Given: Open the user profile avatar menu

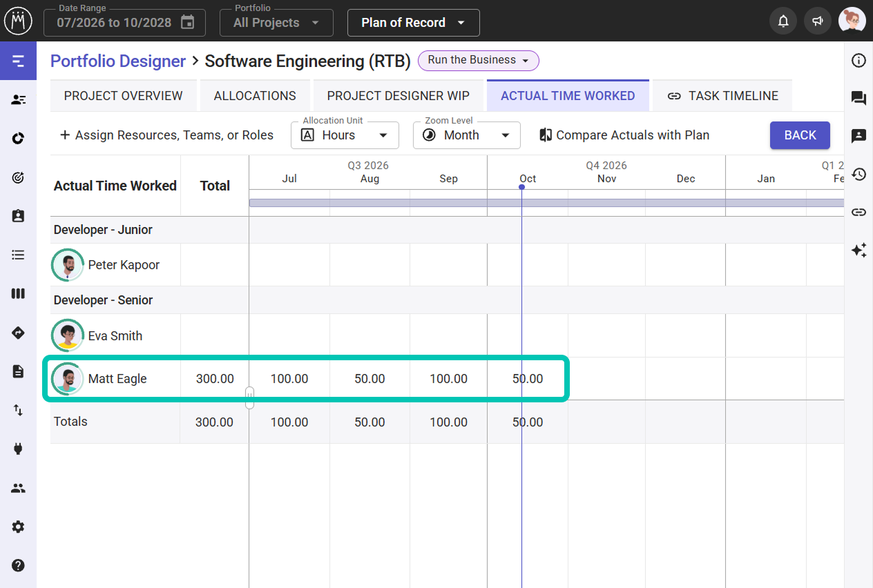Looking at the screenshot, I should (x=852, y=21).
